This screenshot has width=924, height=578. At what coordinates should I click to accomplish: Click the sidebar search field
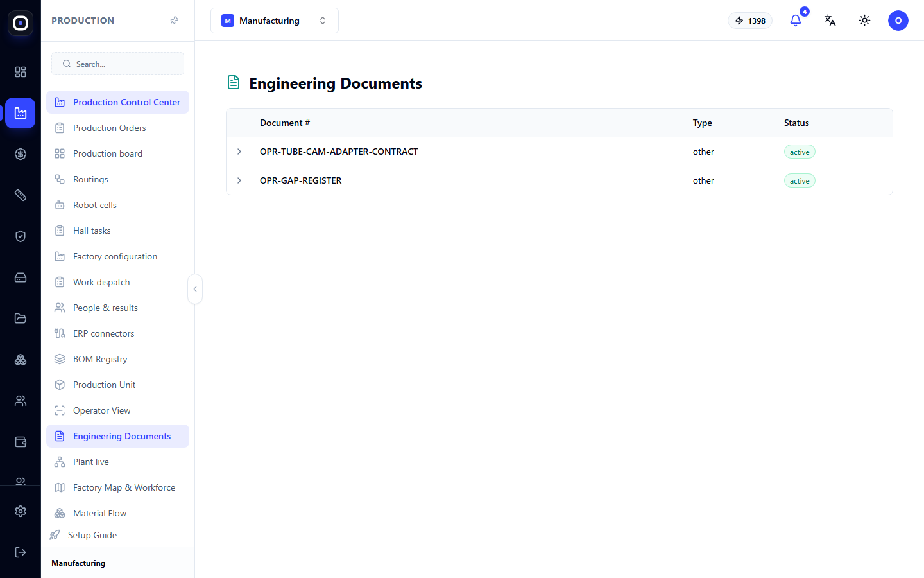pos(117,64)
